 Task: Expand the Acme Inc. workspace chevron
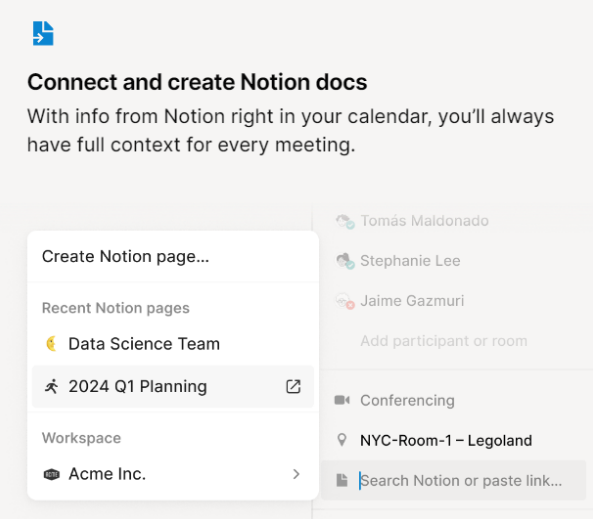click(x=296, y=474)
